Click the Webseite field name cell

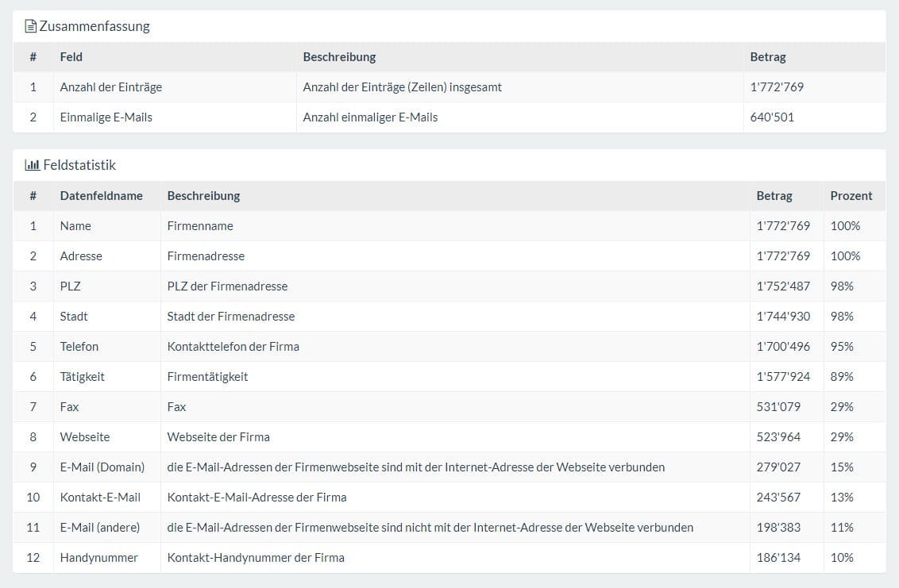click(x=85, y=436)
